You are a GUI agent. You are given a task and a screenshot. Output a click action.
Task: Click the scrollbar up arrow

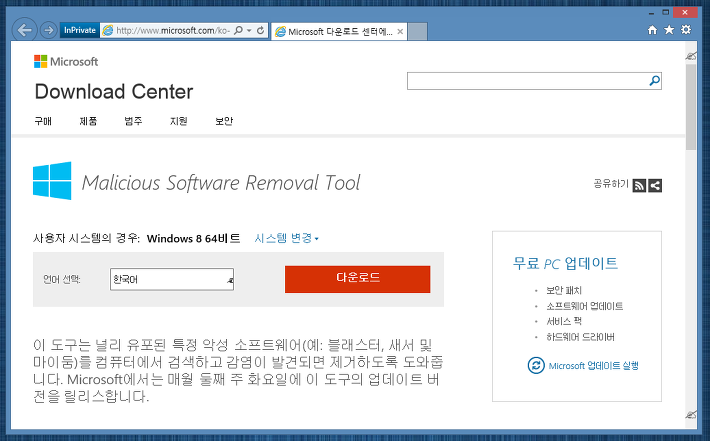691,56
